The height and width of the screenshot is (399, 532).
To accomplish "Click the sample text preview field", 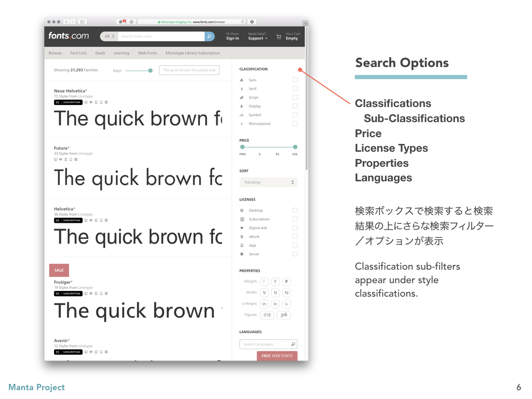I will (189, 70).
